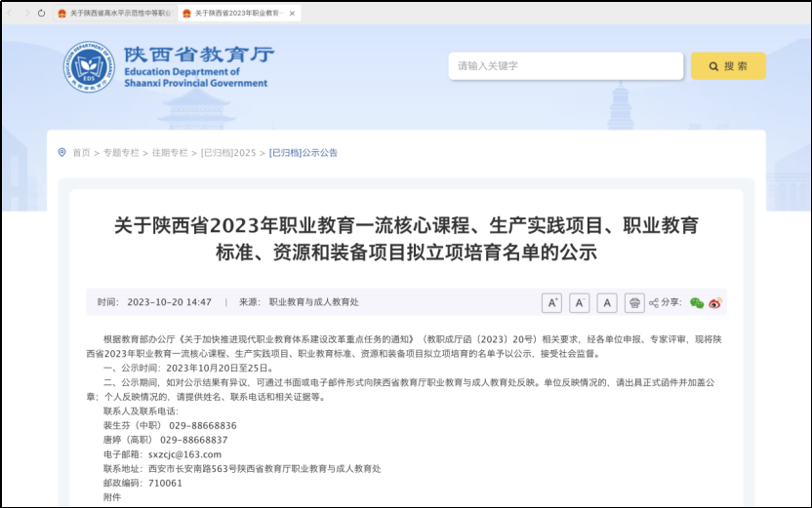812x508 pixels.
Task: Share article via WeChat icon
Action: [697, 303]
